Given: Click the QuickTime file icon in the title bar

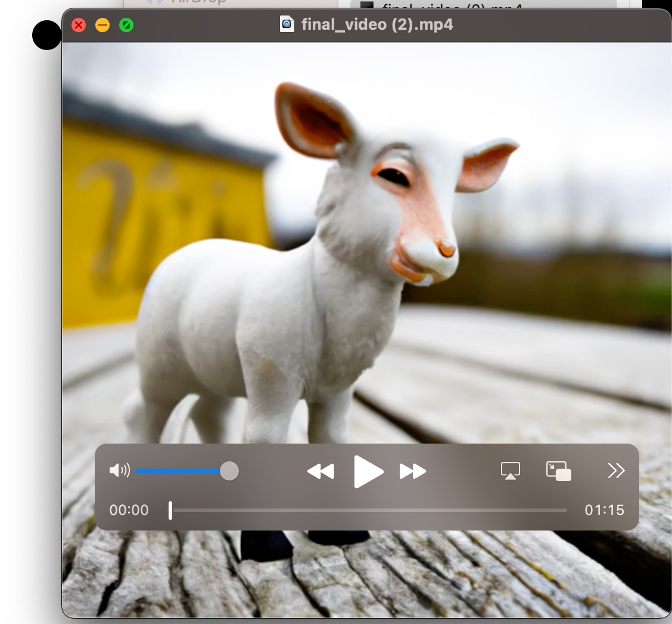Looking at the screenshot, I should (287, 24).
